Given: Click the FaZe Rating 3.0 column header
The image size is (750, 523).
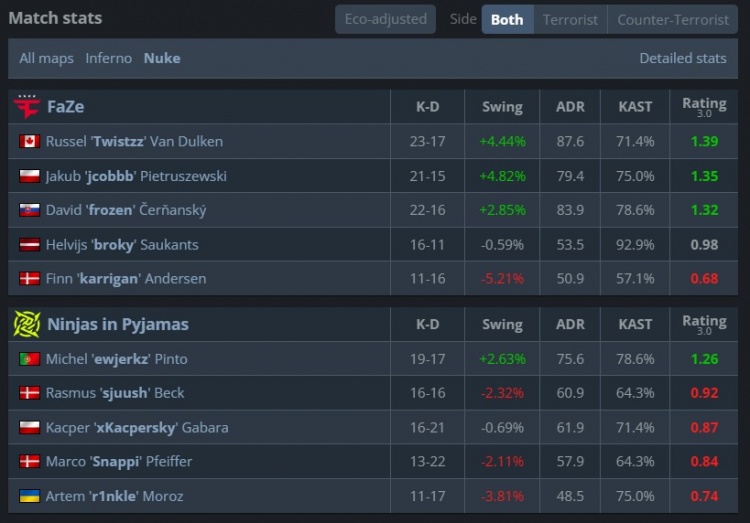Looking at the screenshot, I should 704,106.
